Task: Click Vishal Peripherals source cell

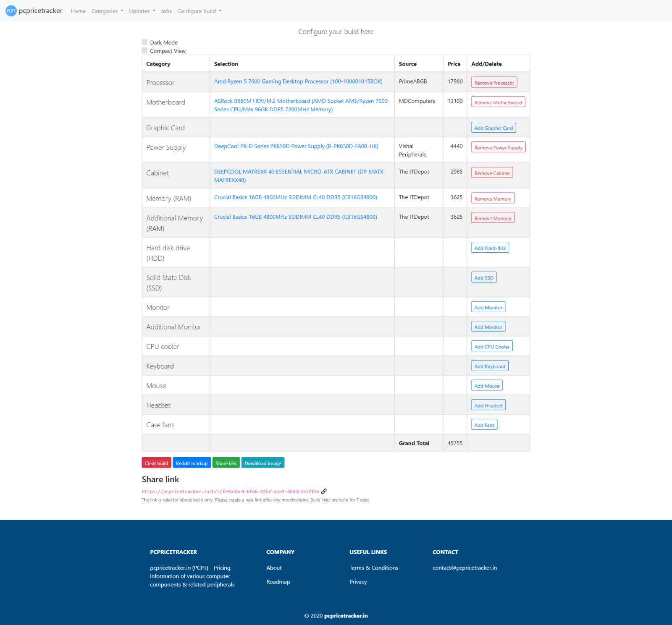Action: pyautogui.click(x=419, y=150)
